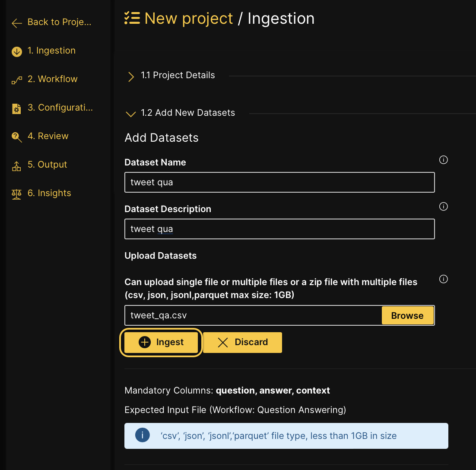Click the Ingestion step icon in sidebar
Image resolution: width=476 pixels, height=470 pixels.
(x=16, y=51)
